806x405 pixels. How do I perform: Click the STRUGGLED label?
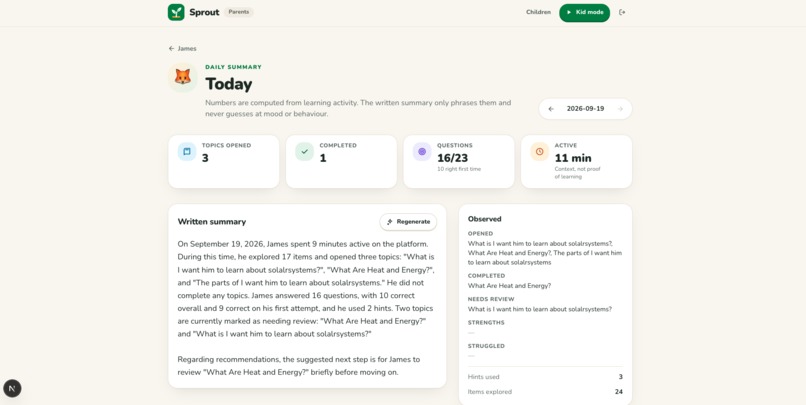pos(486,346)
